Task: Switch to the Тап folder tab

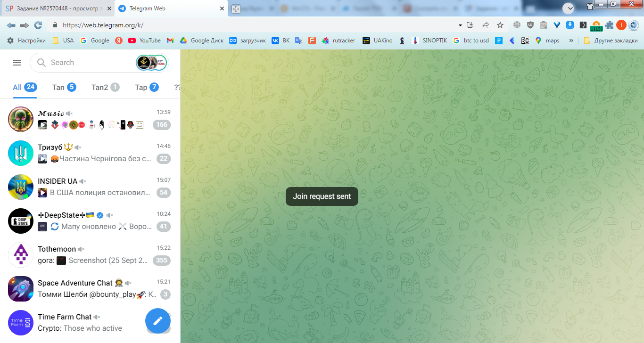Action: tap(64, 87)
